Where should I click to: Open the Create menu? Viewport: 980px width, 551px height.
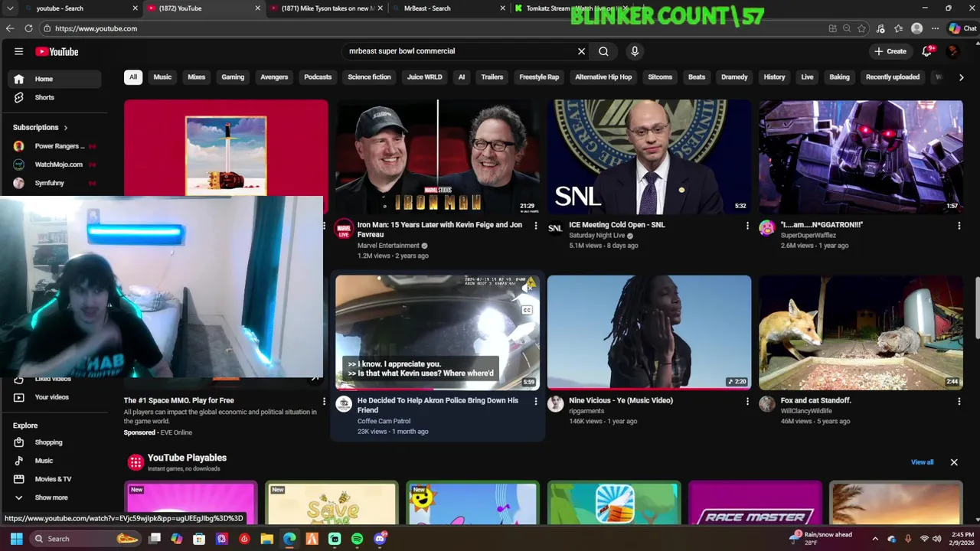coord(890,51)
